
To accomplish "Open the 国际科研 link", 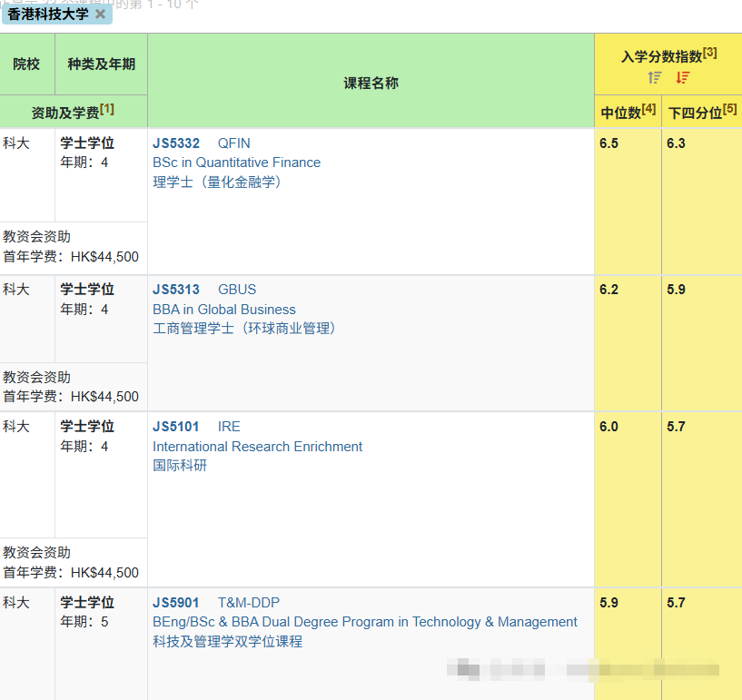I will (180, 466).
